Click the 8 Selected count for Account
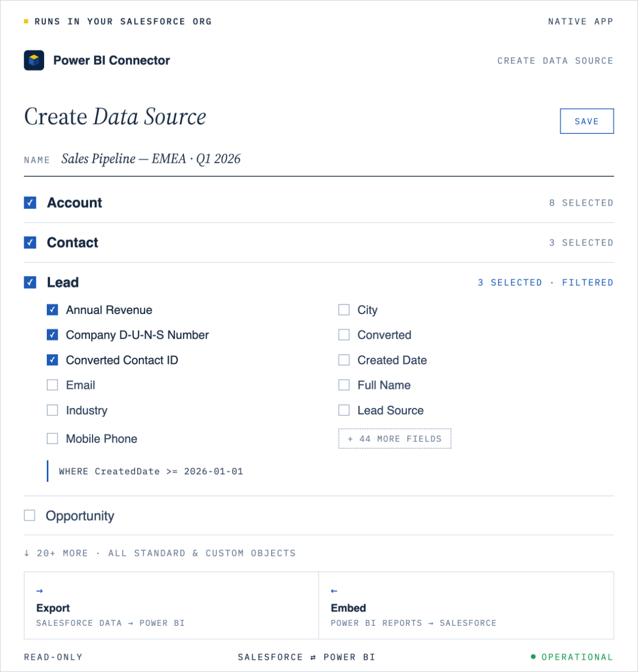The height and width of the screenshot is (672, 638). pos(581,203)
